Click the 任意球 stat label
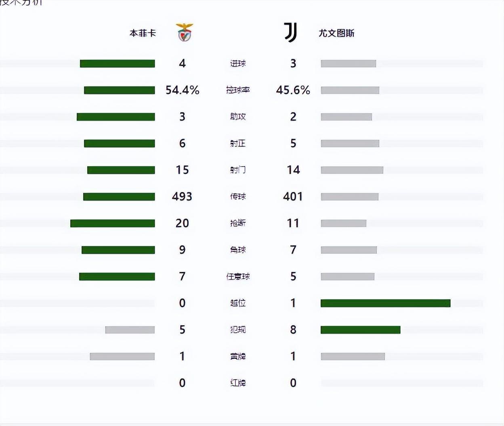 coord(238,276)
